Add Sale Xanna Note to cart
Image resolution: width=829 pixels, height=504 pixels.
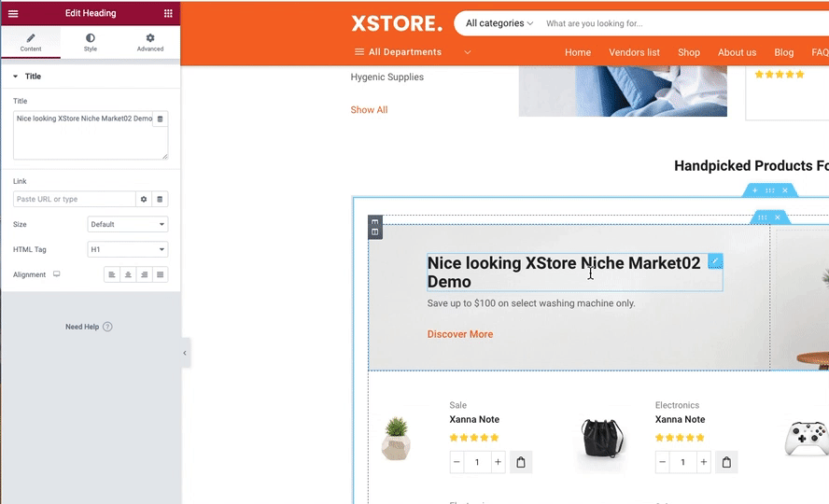pos(521,462)
